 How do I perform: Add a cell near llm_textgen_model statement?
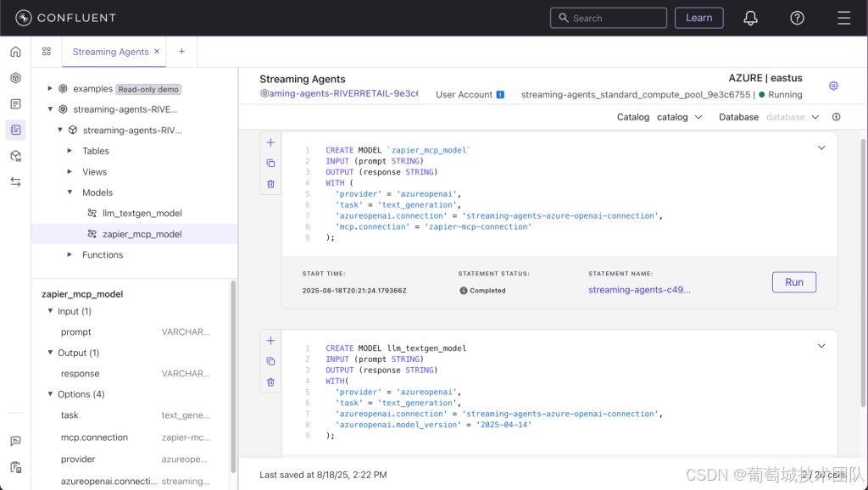coord(270,341)
